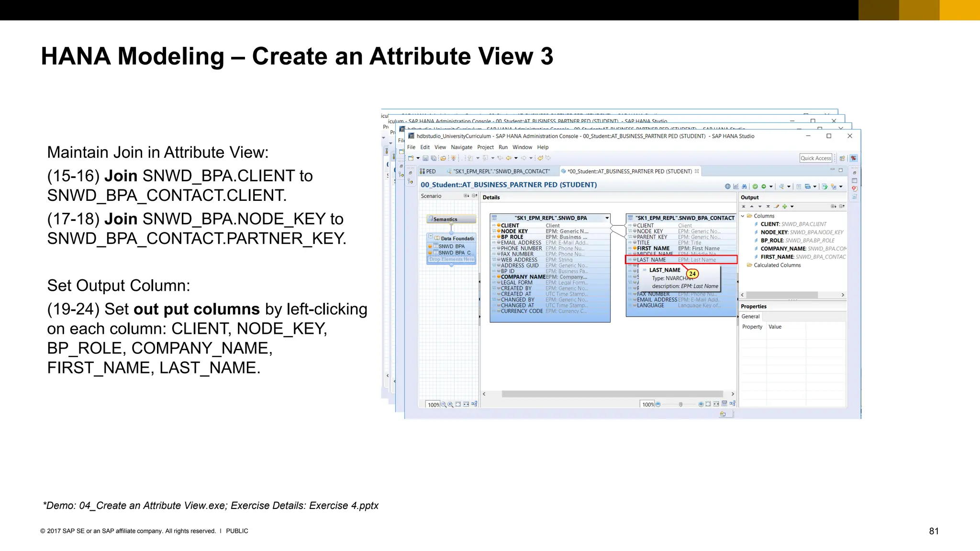This screenshot has width=980, height=551.
Task: Click the SAP HANA Modeler perspective icon
Action: 854,158
